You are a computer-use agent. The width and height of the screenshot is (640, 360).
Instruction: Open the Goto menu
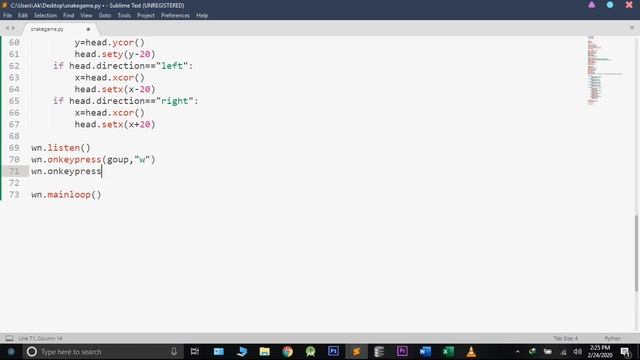tap(104, 16)
